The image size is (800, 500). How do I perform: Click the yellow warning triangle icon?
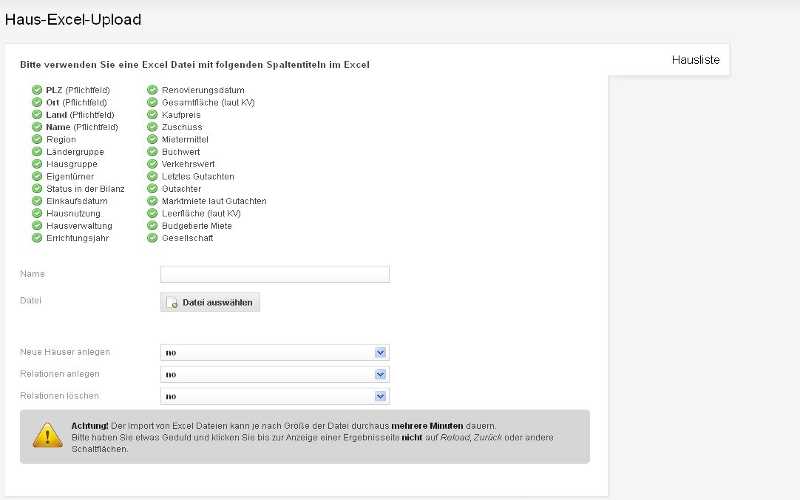(x=47, y=435)
